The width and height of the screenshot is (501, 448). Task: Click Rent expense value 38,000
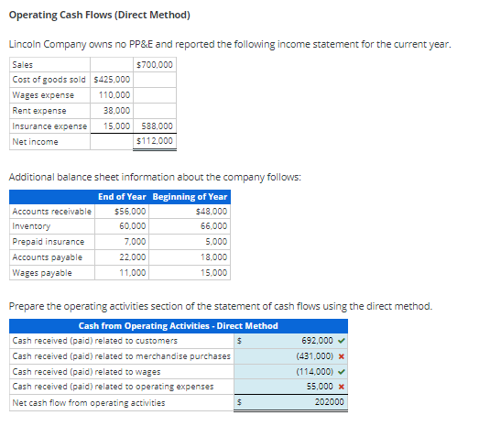(x=116, y=111)
